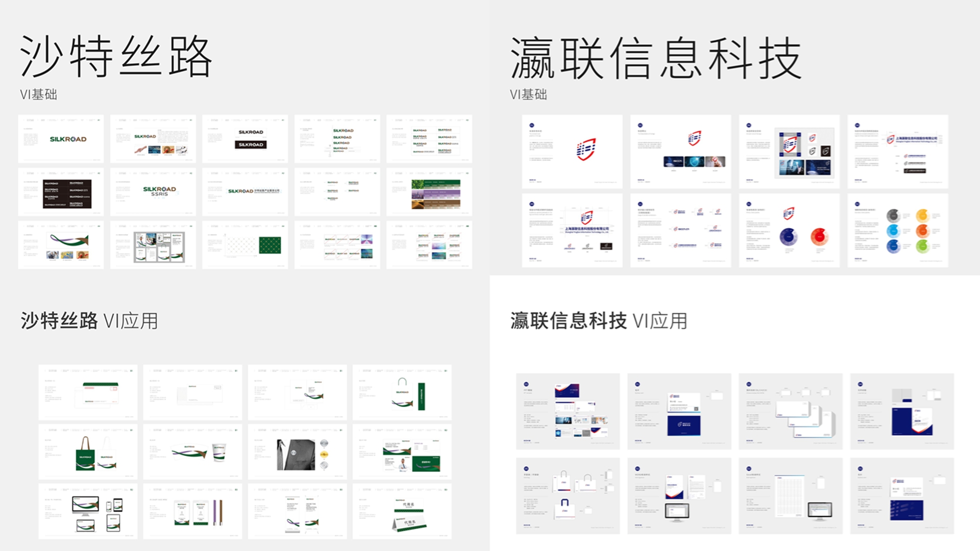Open the dark green pattern square slide
The height and width of the screenshot is (551, 980).
point(245,245)
